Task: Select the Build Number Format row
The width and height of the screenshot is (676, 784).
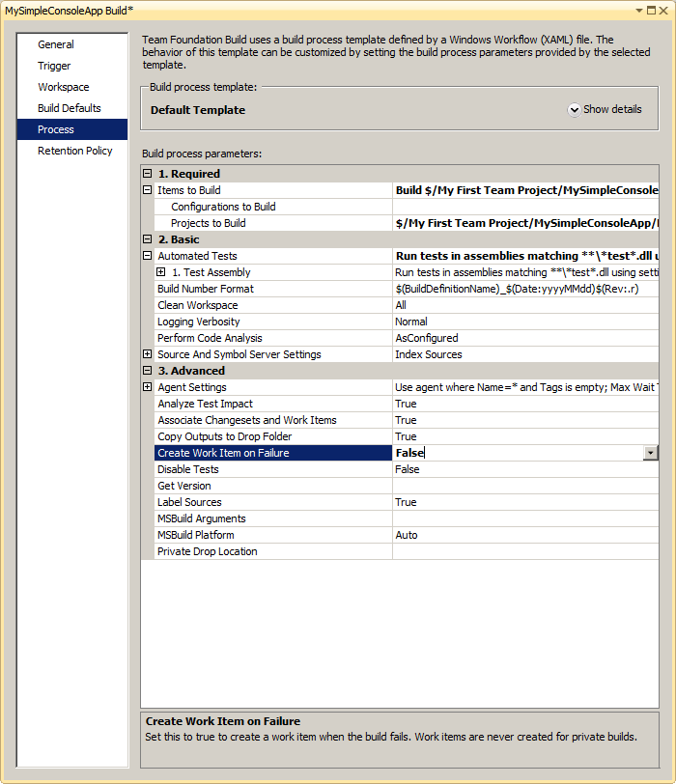Action: pos(273,289)
